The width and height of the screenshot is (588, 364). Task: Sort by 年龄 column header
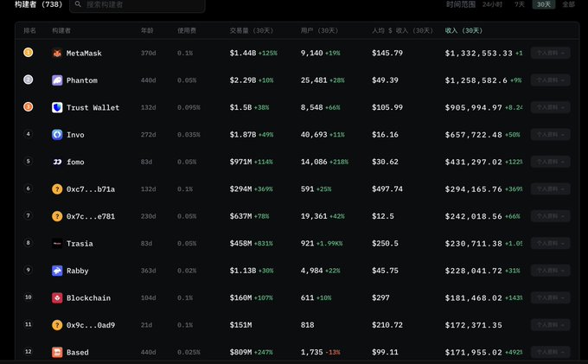pyautogui.click(x=147, y=30)
